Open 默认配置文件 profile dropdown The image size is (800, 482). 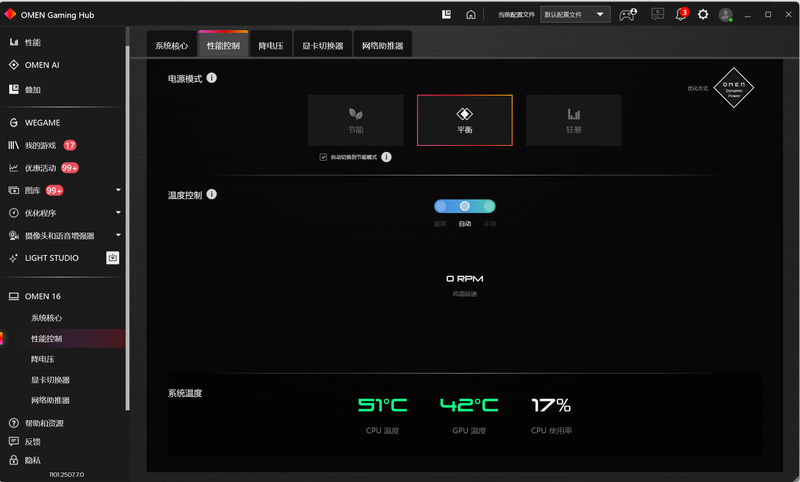(575, 15)
